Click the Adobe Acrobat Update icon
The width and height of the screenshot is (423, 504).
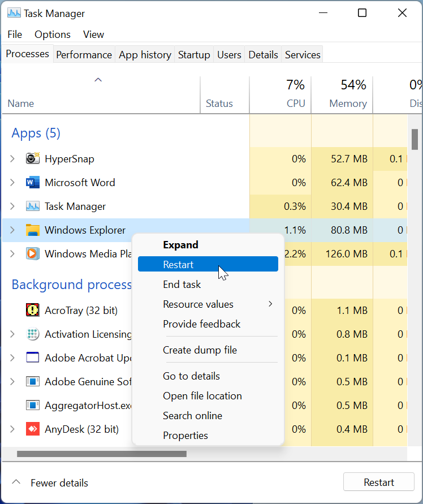pyautogui.click(x=32, y=357)
